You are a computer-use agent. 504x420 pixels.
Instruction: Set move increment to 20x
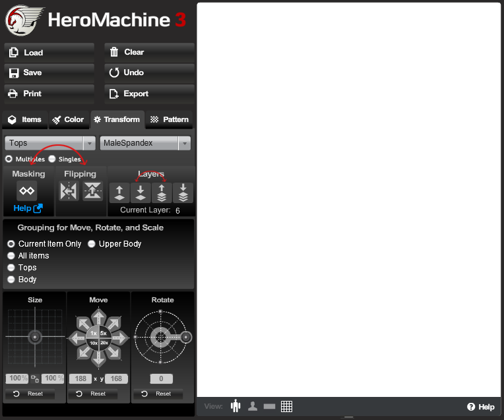[x=104, y=343]
